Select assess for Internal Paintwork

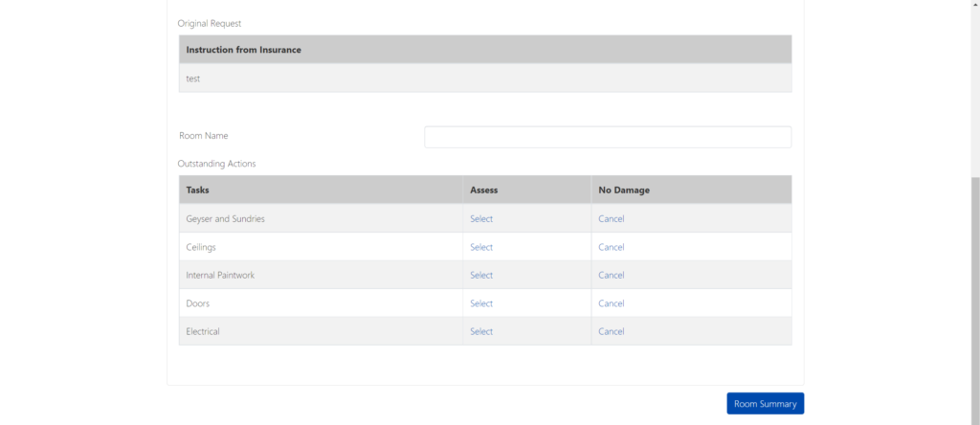pyautogui.click(x=481, y=275)
